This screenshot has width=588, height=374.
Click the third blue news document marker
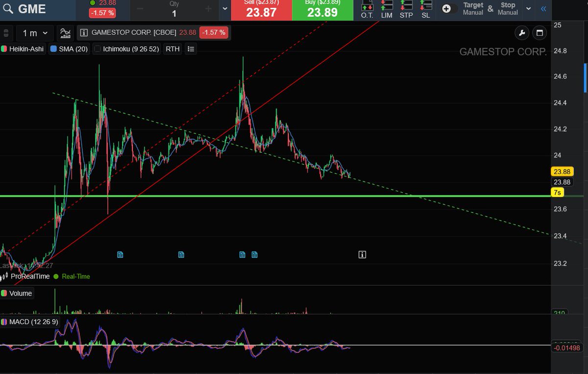[x=242, y=254]
